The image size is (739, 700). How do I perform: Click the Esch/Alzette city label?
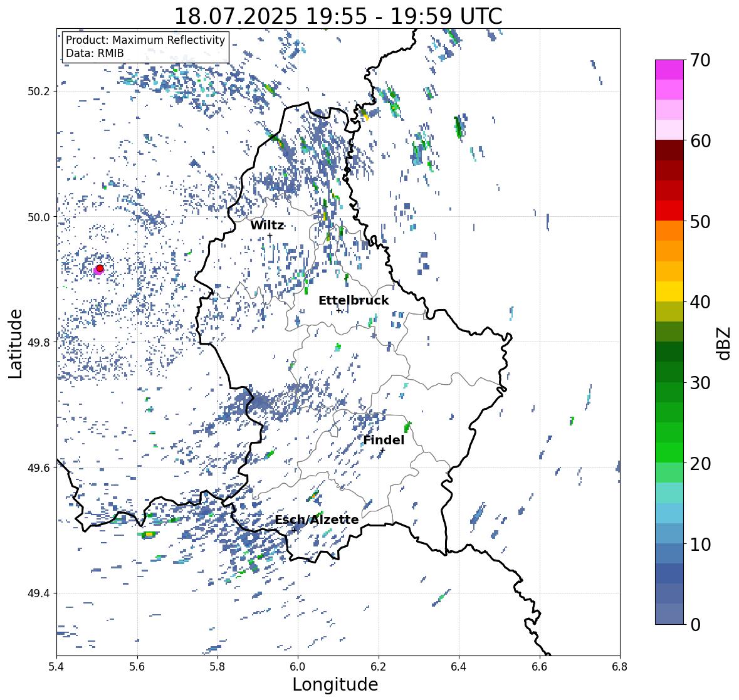point(317,520)
